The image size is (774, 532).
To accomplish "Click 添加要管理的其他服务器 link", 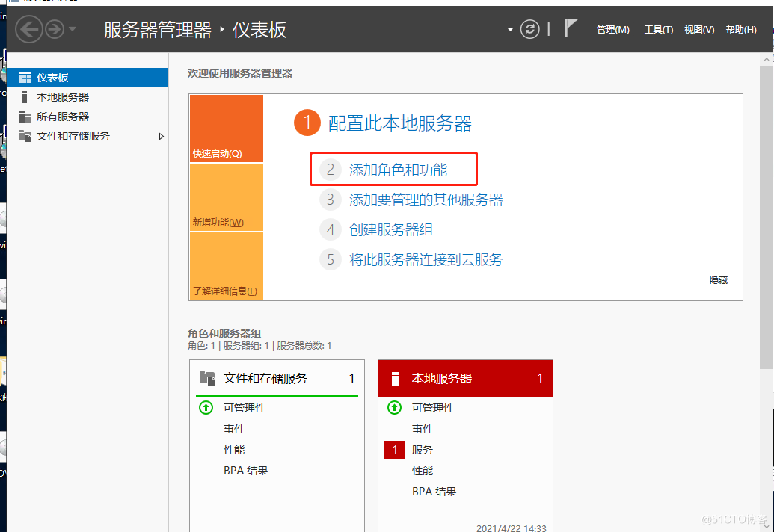I will (x=426, y=199).
